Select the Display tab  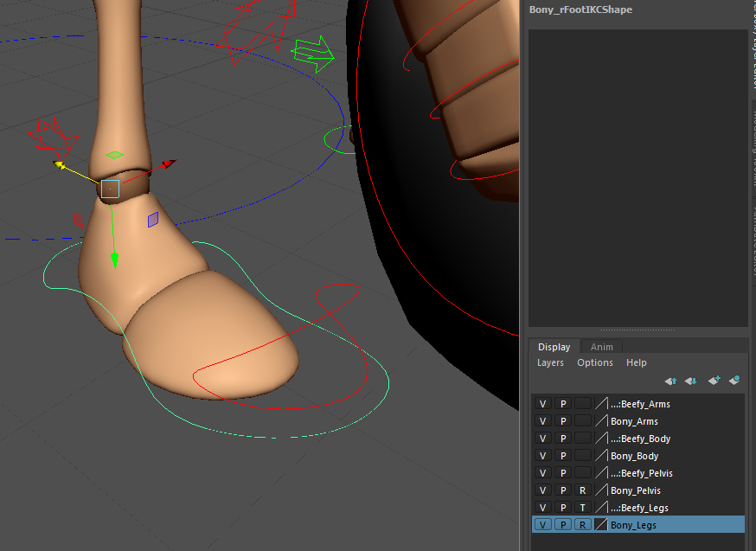tap(554, 346)
